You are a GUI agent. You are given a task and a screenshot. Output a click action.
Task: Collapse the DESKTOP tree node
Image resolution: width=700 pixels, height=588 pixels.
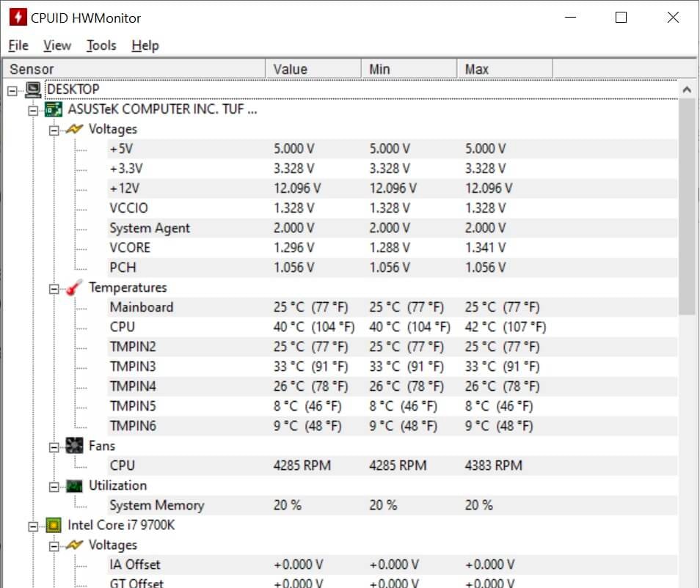(x=12, y=90)
